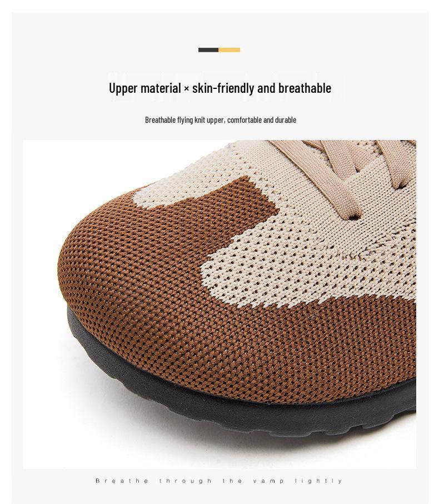Click the word 'vamp' in bottom caption
The image size is (439, 504).
[x=268, y=481]
